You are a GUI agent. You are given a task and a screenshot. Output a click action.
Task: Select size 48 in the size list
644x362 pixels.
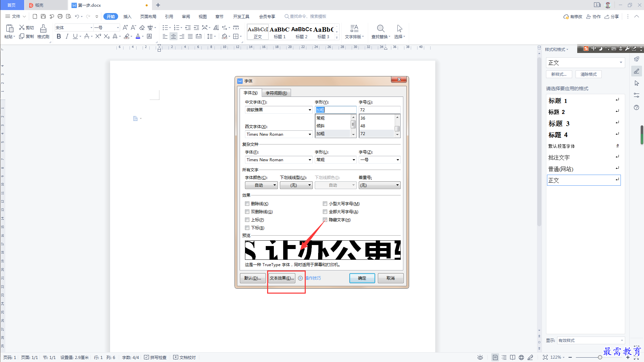click(377, 126)
